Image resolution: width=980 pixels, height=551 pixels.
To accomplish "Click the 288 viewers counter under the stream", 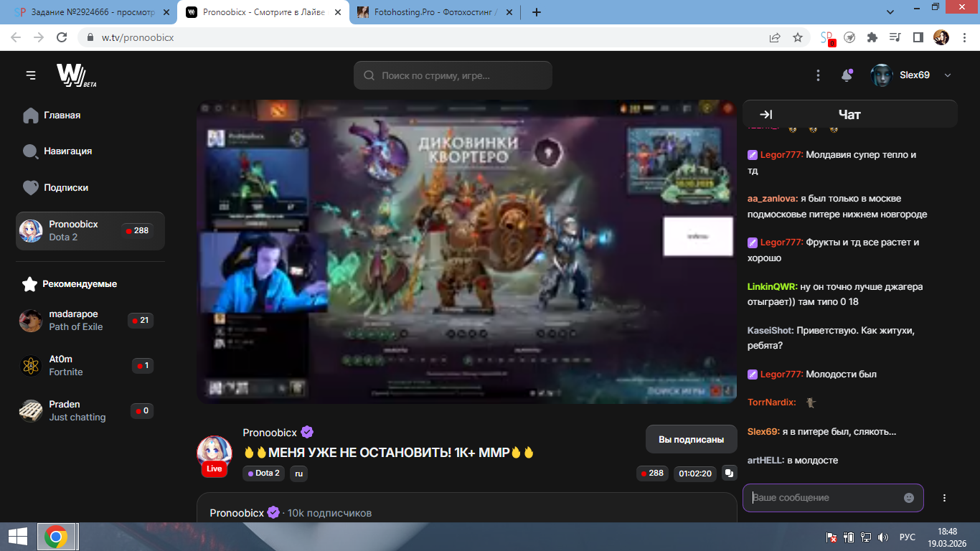I will [652, 474].
